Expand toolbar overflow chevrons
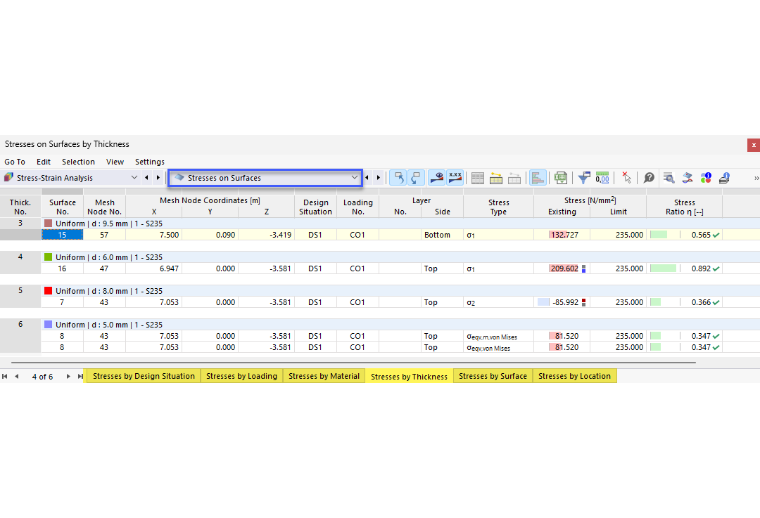Screen dimensions: 760x518 pos(756,178)
